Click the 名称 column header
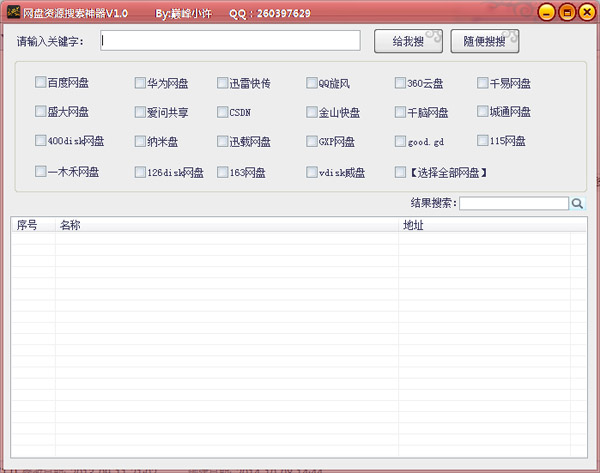 pyautogui.click(x=227, y=225)
